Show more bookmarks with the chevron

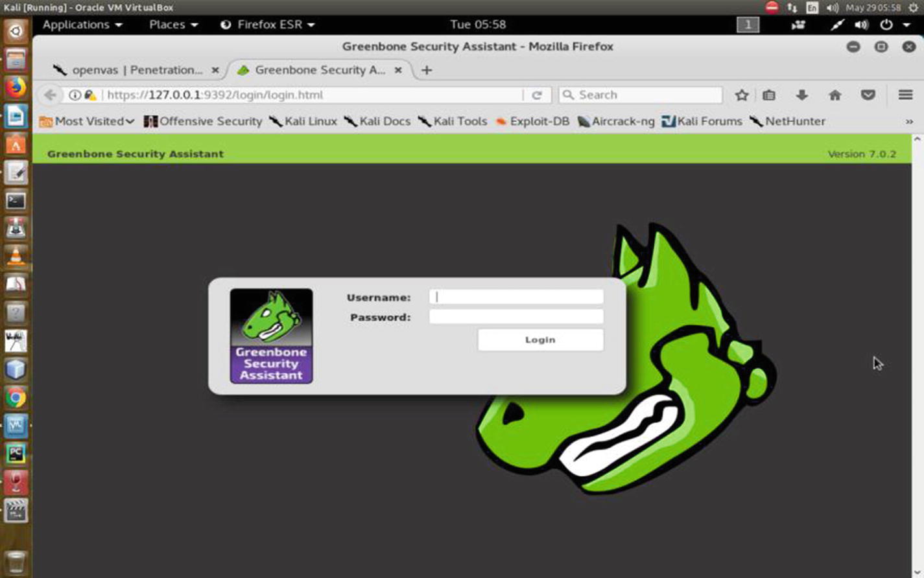point(909,121)
